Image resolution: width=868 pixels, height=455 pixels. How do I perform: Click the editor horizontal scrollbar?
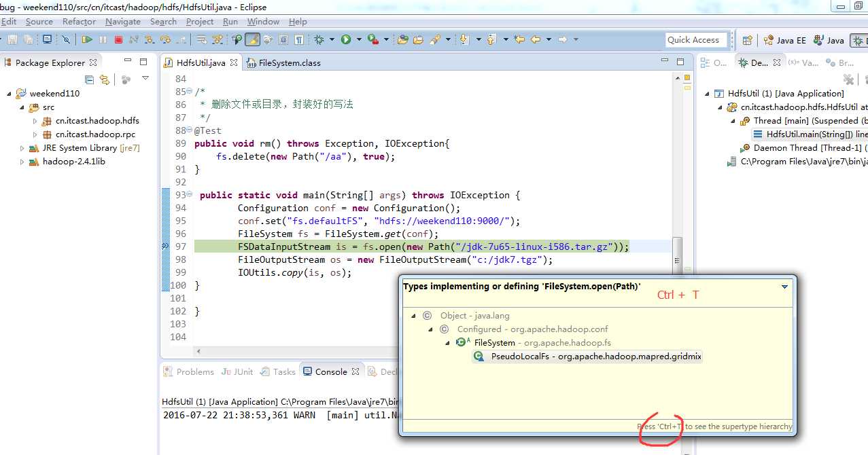point(296,351)
